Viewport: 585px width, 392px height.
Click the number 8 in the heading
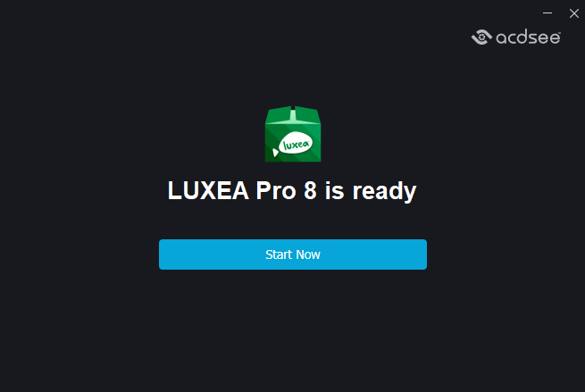[310, 190]
